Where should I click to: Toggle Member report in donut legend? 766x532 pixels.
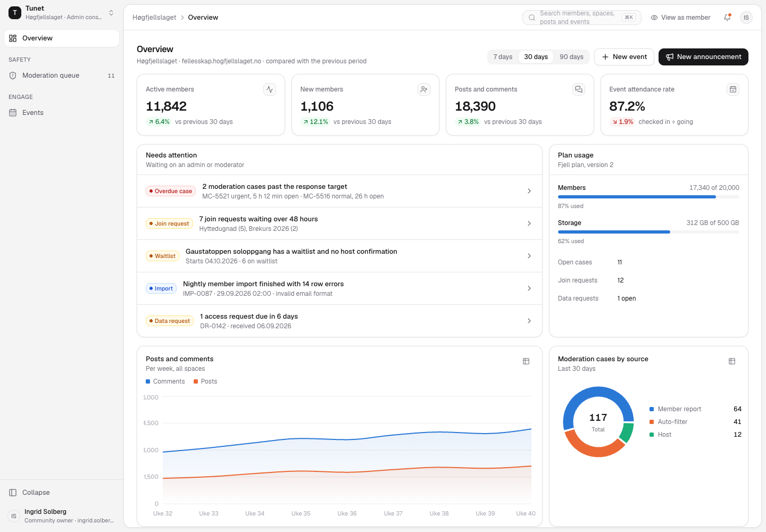click(695, 409)
